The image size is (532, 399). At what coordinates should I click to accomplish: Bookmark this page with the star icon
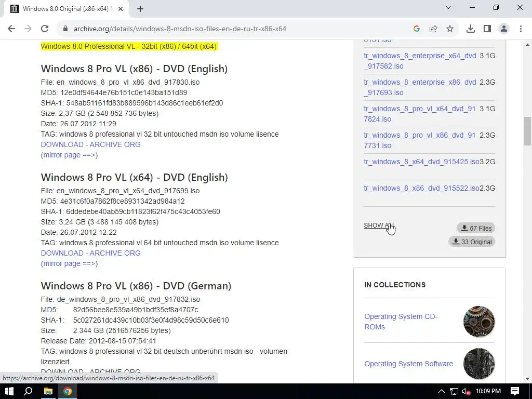click(x=450, y=29)
